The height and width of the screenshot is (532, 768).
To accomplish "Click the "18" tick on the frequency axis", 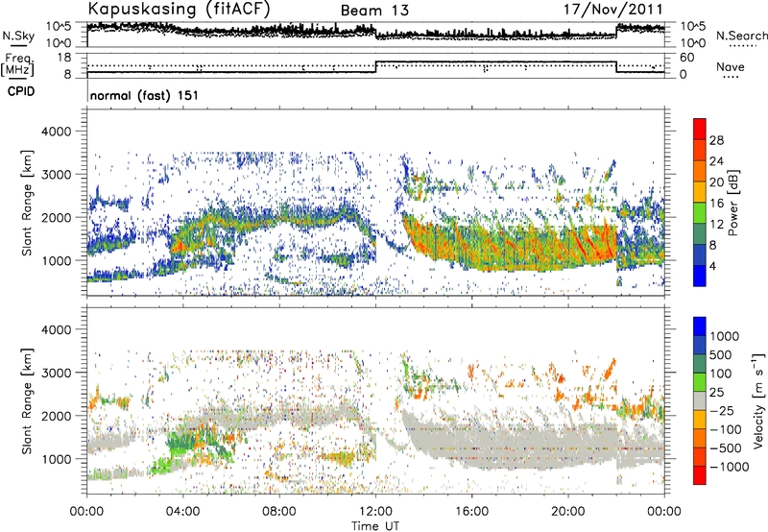I will (x=64, y=58).
